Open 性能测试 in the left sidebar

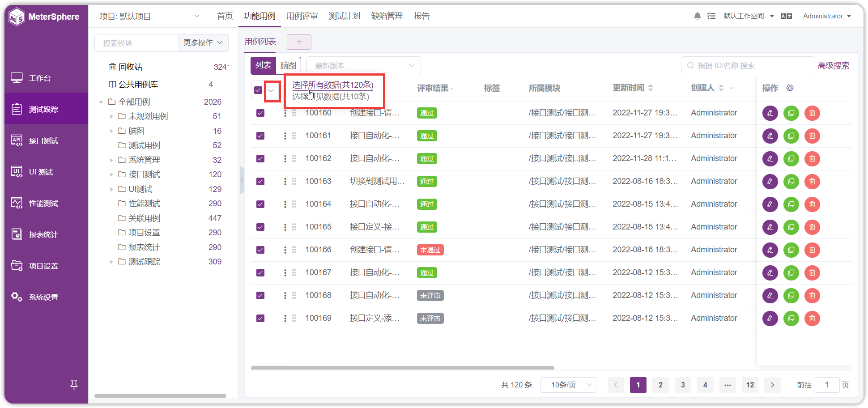46,204
